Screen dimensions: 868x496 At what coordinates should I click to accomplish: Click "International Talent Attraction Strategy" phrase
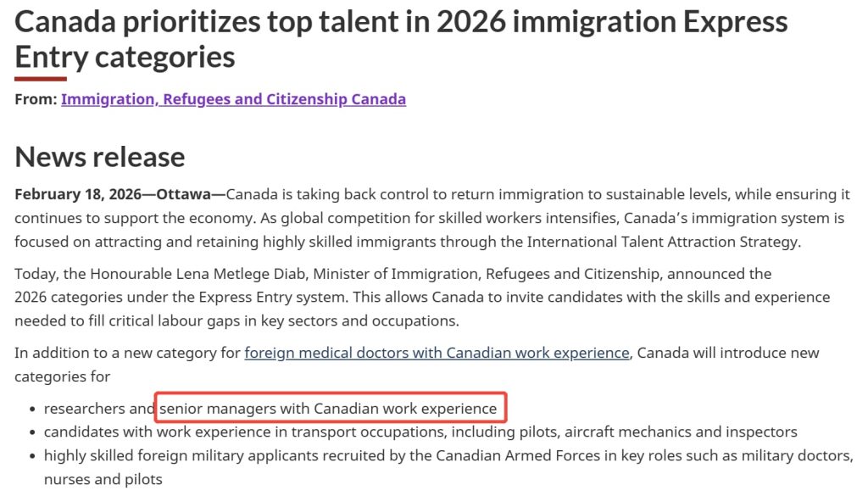point(662,242)
